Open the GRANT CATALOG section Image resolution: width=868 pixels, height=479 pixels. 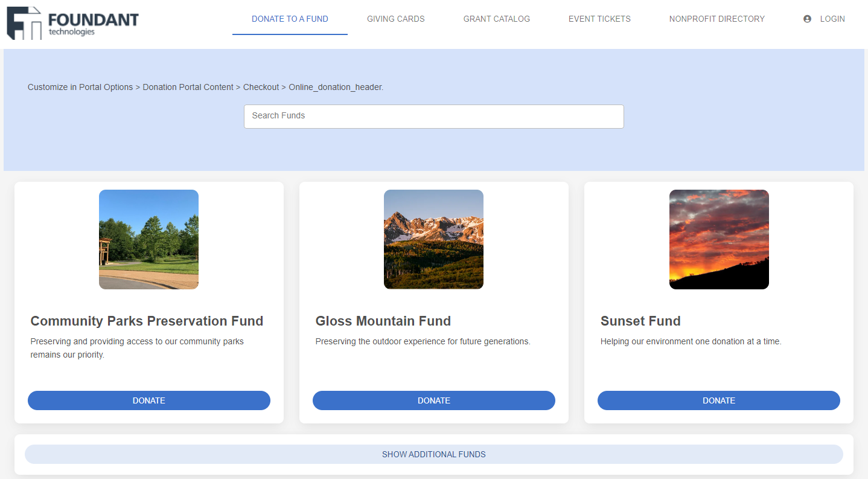tap(496, 19)
